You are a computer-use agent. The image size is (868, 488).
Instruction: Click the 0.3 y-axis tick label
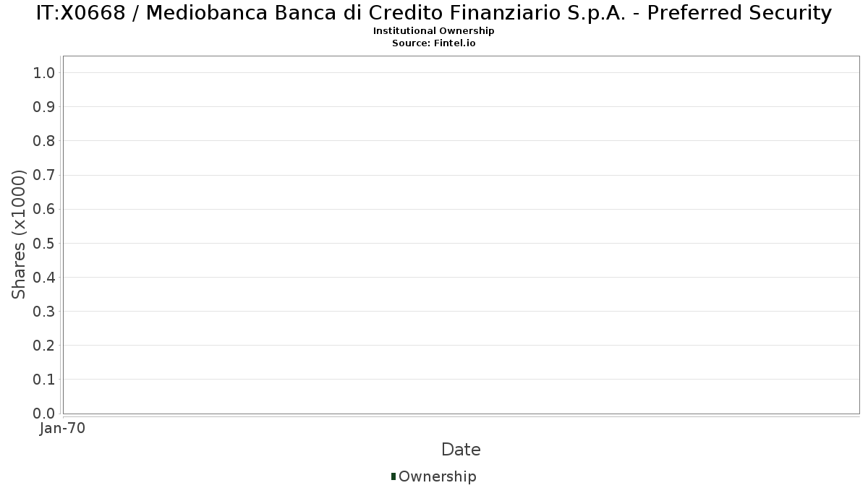pyautogui.click(x=44, y=312)
